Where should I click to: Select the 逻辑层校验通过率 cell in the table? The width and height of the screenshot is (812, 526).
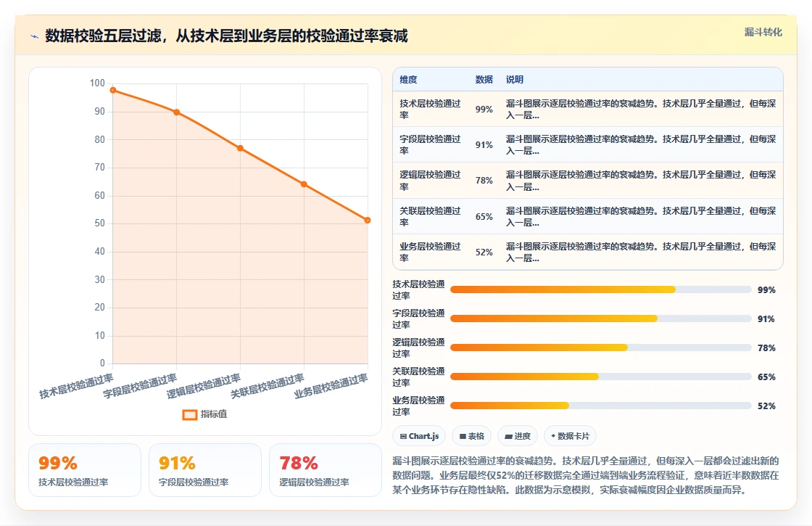point(431,181)
